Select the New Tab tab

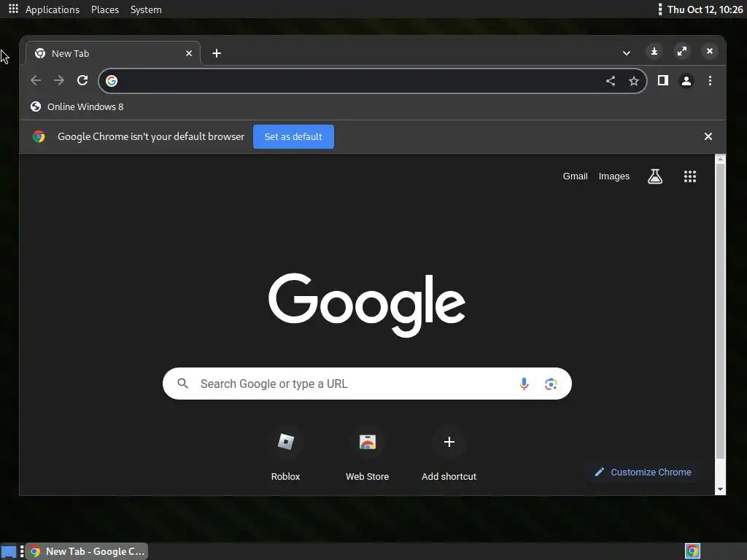click(x=113, y=53)
